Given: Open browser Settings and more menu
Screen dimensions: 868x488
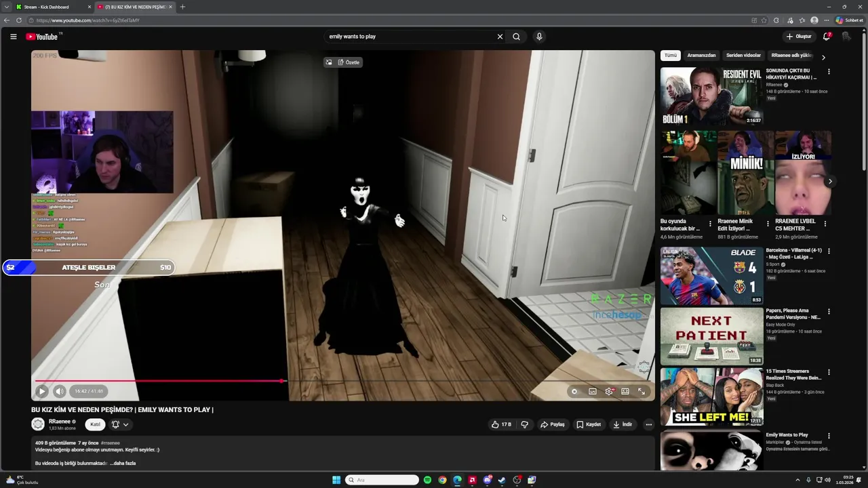Looking at the screenshot, I should [x=827, y=20].
